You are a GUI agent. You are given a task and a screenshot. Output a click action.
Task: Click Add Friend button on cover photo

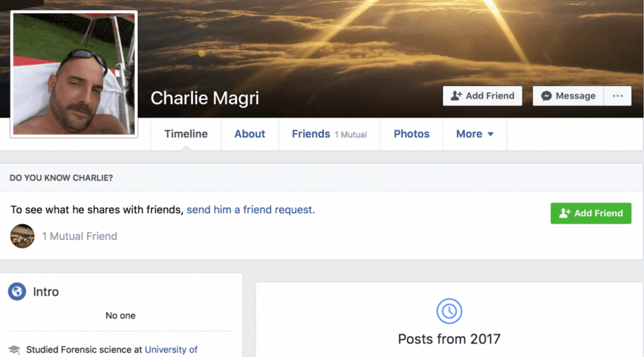coord(482,96)
